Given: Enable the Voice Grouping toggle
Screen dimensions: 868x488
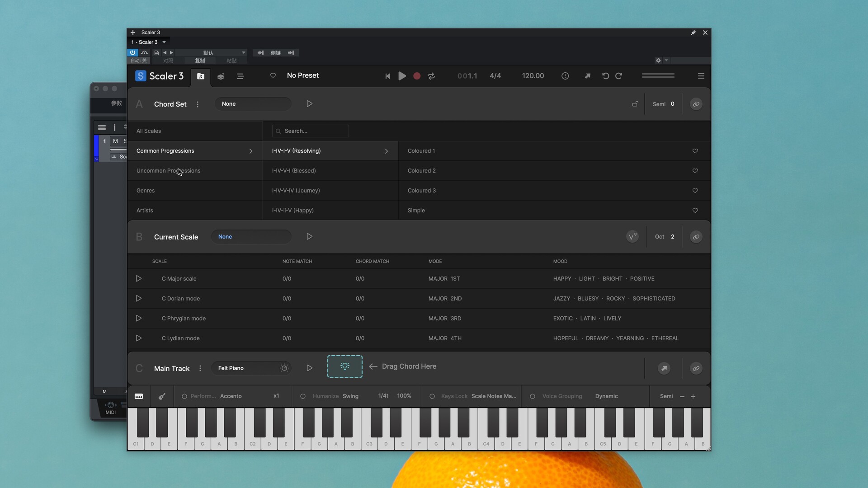Looking at the screenshot, I should point(533,396).
